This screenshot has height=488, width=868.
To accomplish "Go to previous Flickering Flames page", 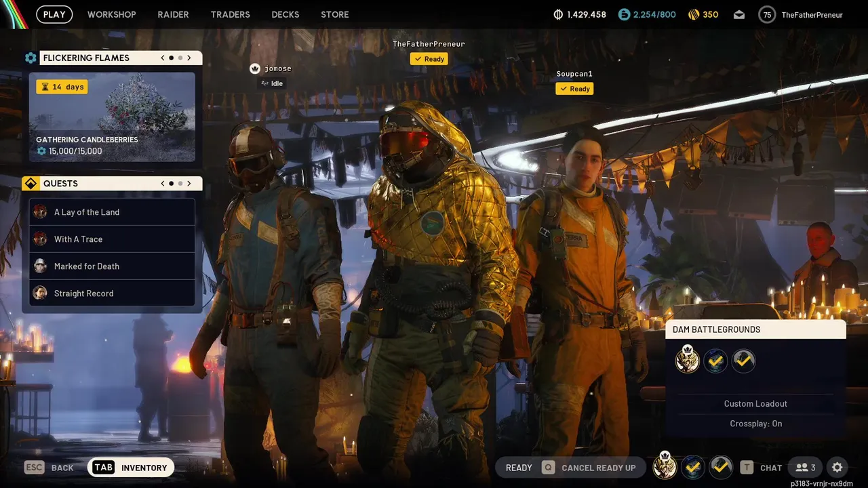I will click(163, 58).
